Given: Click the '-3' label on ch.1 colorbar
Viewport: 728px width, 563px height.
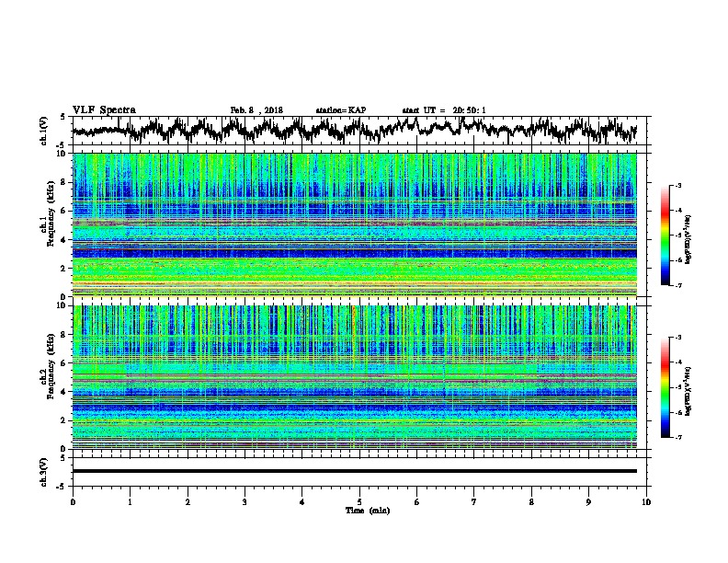Looking at the screenshot, I should 678,185.
